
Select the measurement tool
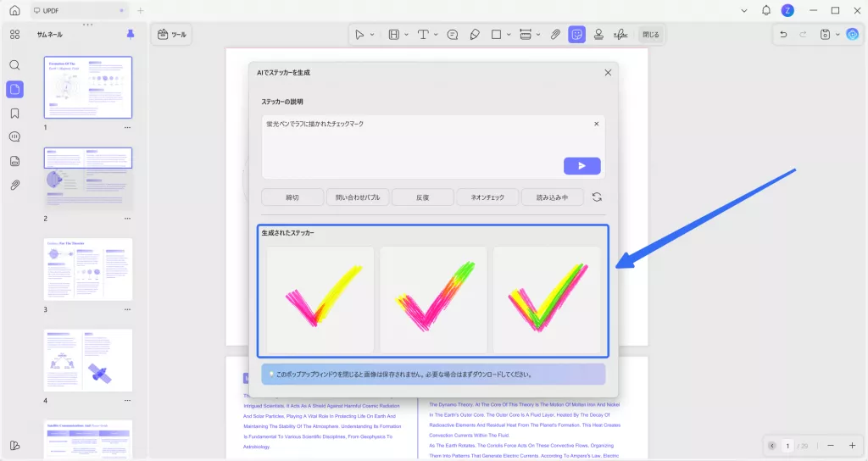[526, 34]
